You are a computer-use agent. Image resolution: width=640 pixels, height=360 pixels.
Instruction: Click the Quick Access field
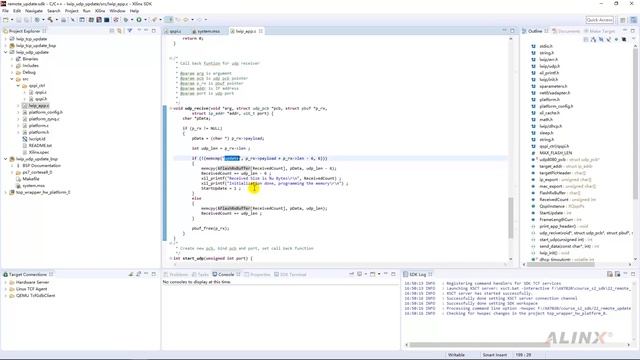coord(599,20)
